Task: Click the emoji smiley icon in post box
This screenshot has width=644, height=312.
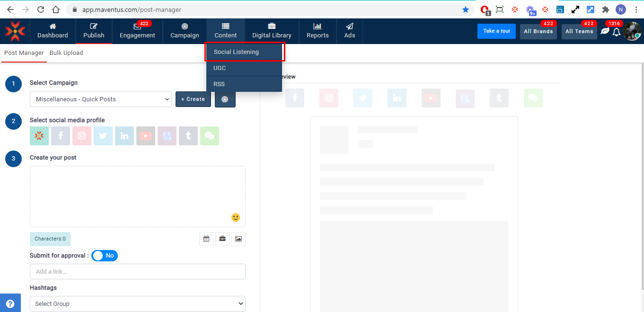Action: coord(236,217)
